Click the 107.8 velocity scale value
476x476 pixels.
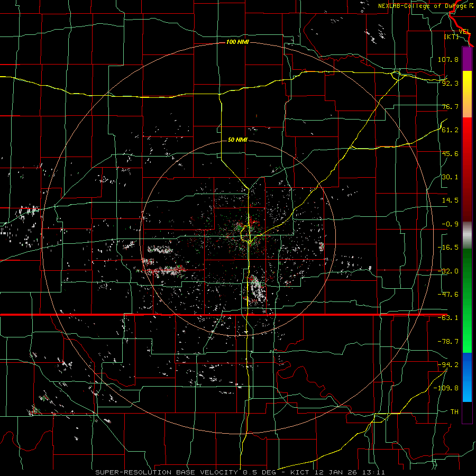point(448,59)
